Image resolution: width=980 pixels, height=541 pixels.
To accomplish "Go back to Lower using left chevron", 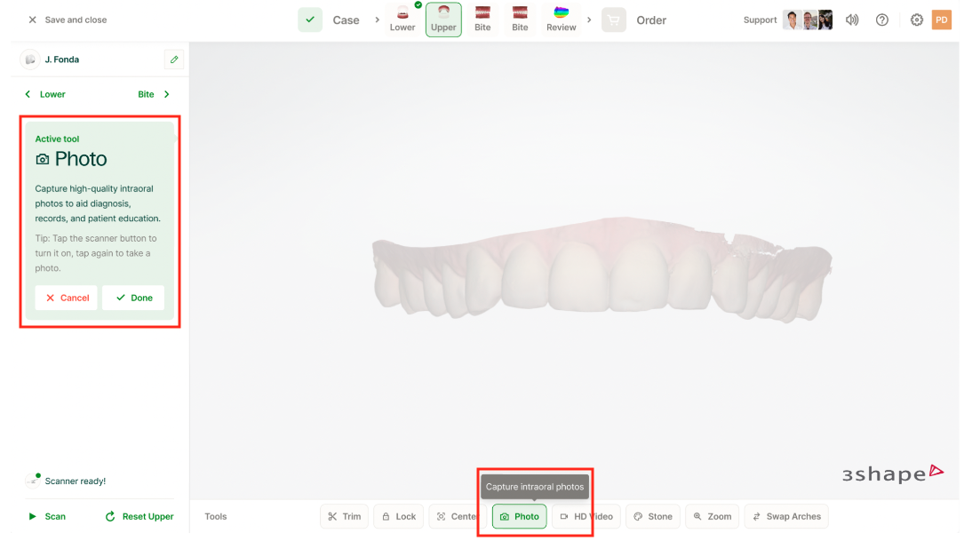I will (x=28, y=94).
